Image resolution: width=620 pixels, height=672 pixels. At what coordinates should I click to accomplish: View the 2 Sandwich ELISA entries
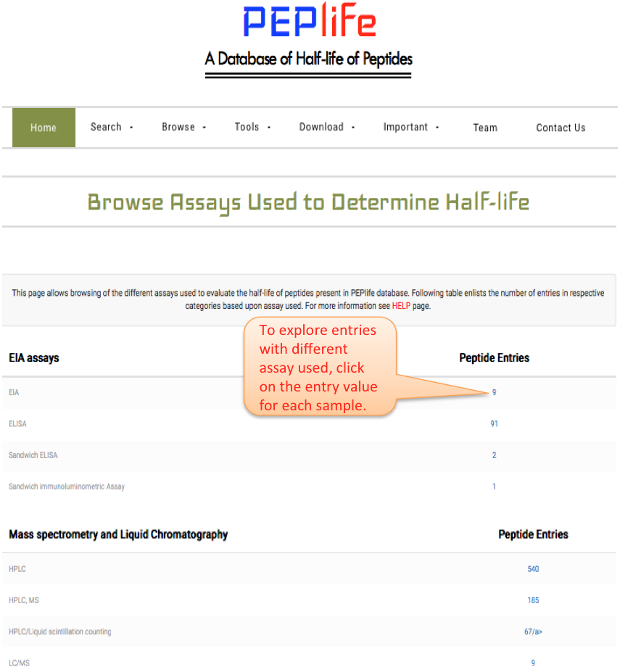(x=494, y=455)
